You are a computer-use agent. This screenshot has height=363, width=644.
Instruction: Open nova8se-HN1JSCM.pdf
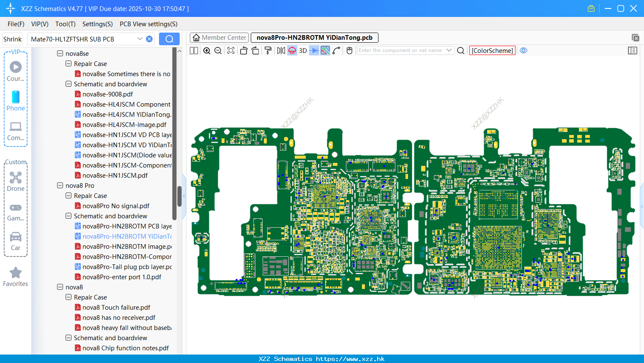coord(115,176)
